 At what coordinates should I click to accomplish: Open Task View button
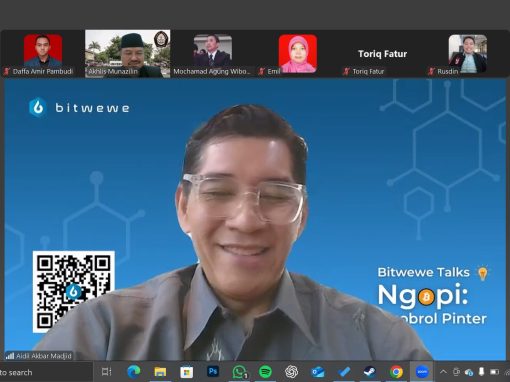106,371
